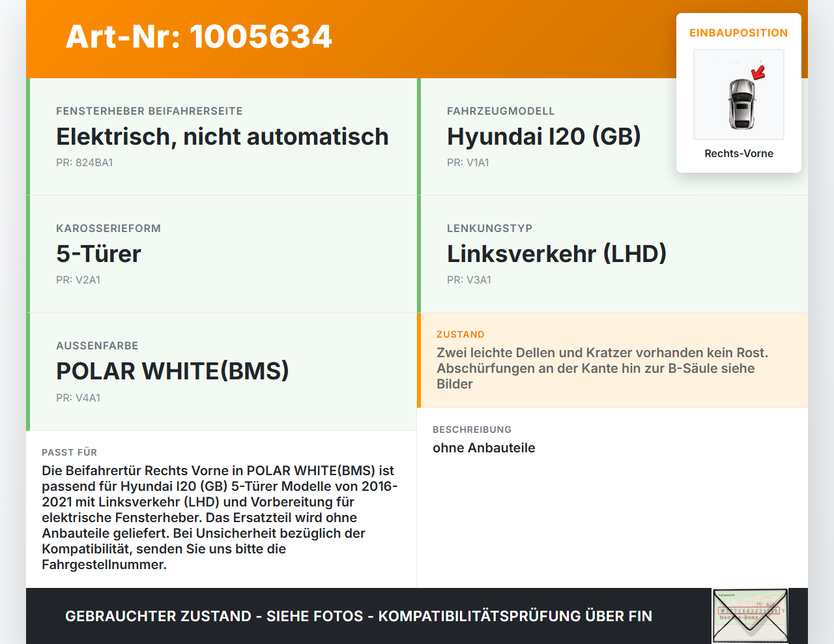This screenshot has width=834, height=644.
Task: Open the GEBRAUCHTER ZUSTAND footer banner
Action: tap(358, 616)
